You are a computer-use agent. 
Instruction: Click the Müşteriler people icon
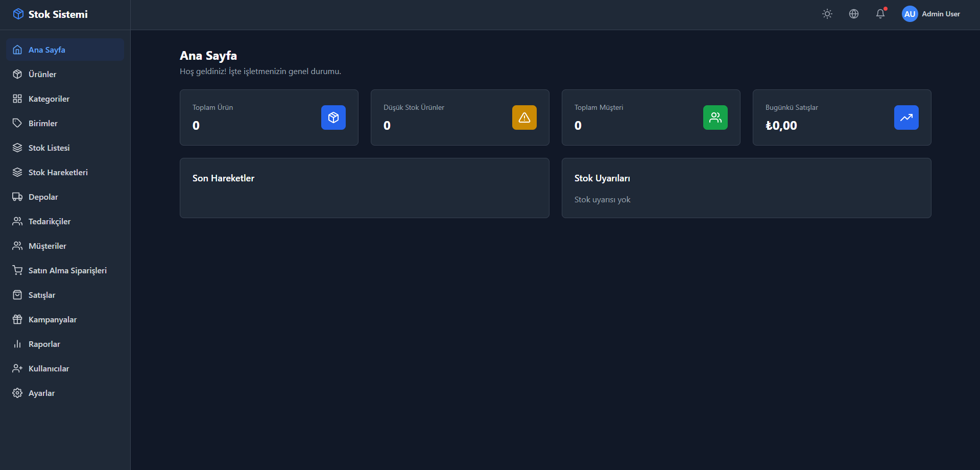tap(17, 246)
